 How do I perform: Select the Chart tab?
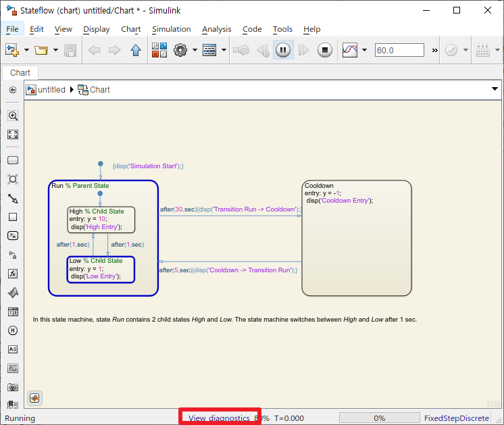tap(20, 73)
